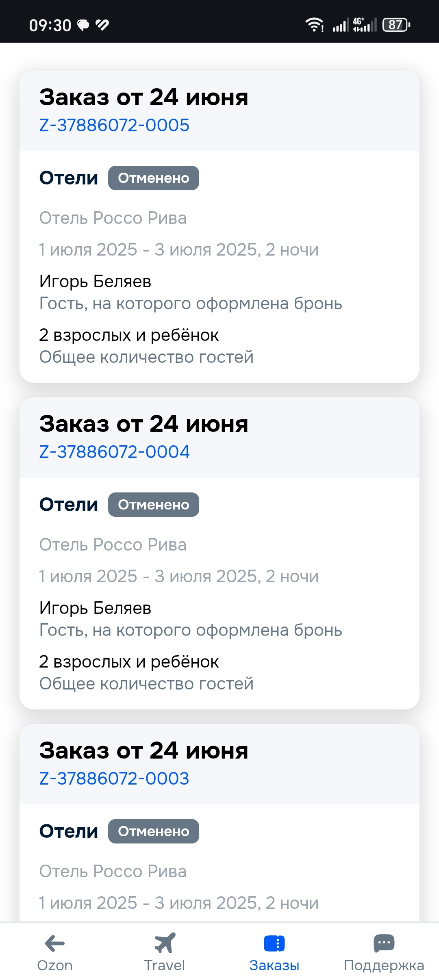Tap the Отменено badge in third order
Image resolution: width=439 pixels, height=980 pixels.
(154, 831)
